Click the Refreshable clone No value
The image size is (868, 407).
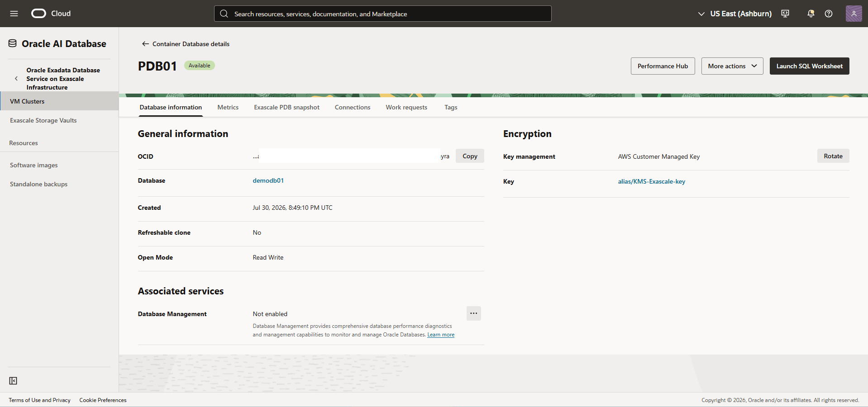point(257,232)
